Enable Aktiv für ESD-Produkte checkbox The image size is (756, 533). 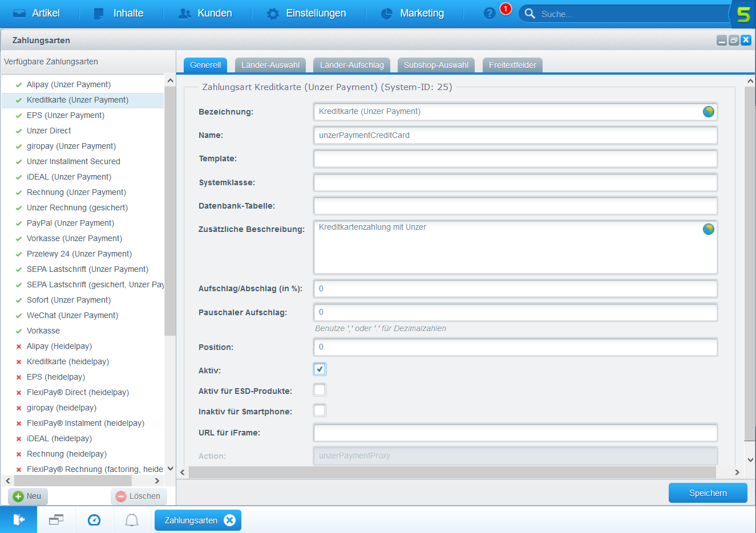tap(320, 390)
